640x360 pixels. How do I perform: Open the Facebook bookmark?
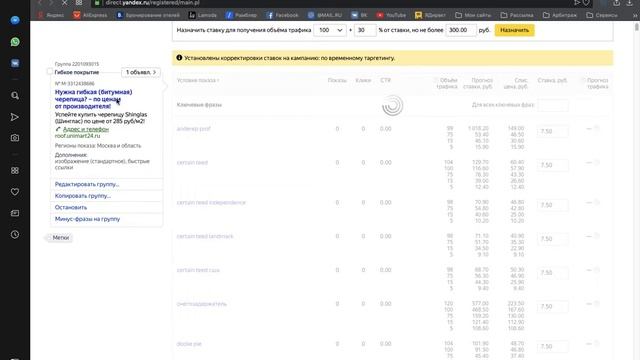[x=282, y=15]
